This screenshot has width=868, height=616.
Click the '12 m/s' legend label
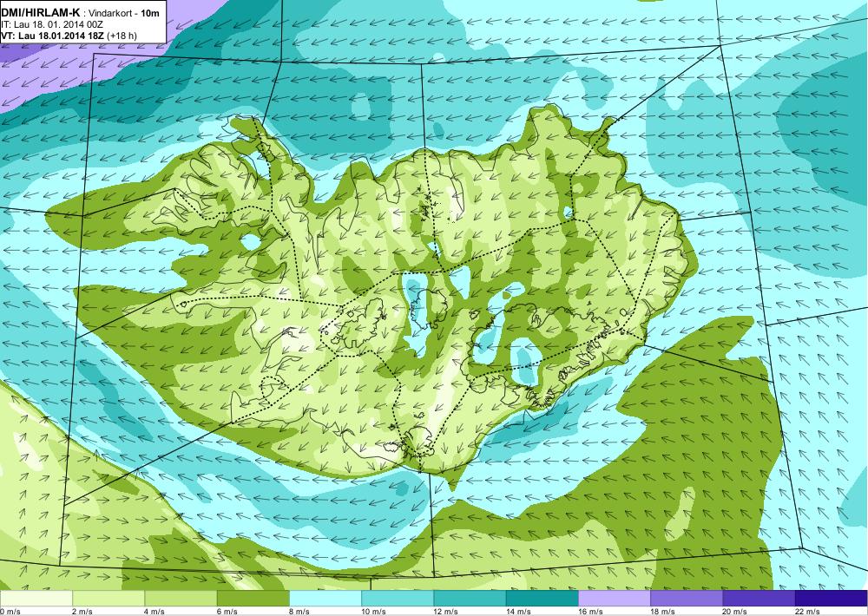click(x=445, y=612)
